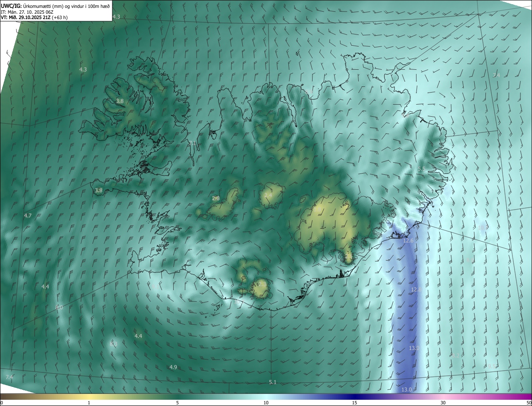
Task: Click the 5.1 value label on the map
Action: [273, 382]
